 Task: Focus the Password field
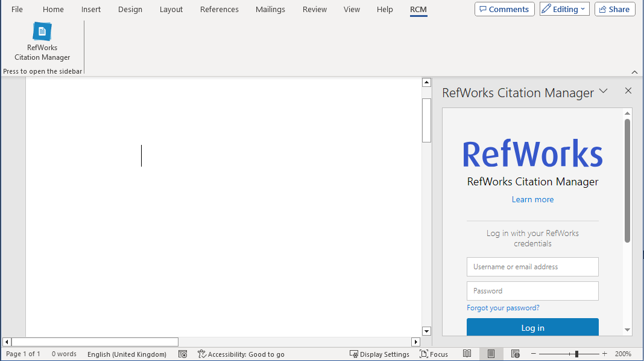click(x=532, y=291)
